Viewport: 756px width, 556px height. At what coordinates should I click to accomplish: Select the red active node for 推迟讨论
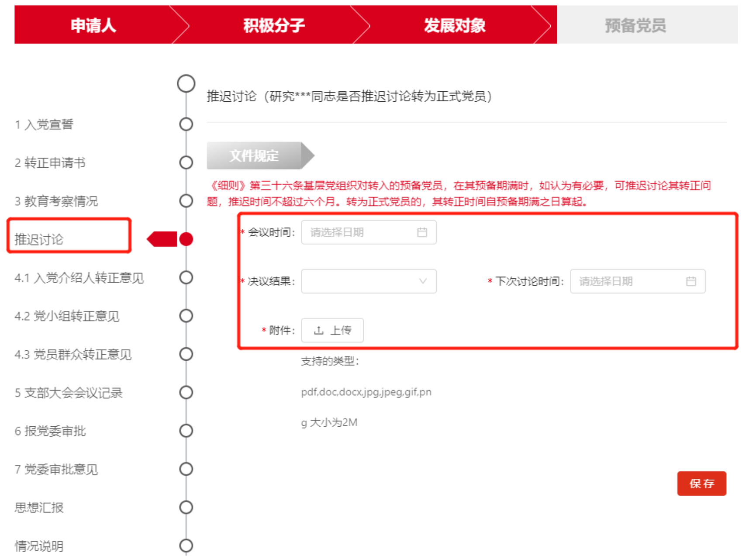186,239
